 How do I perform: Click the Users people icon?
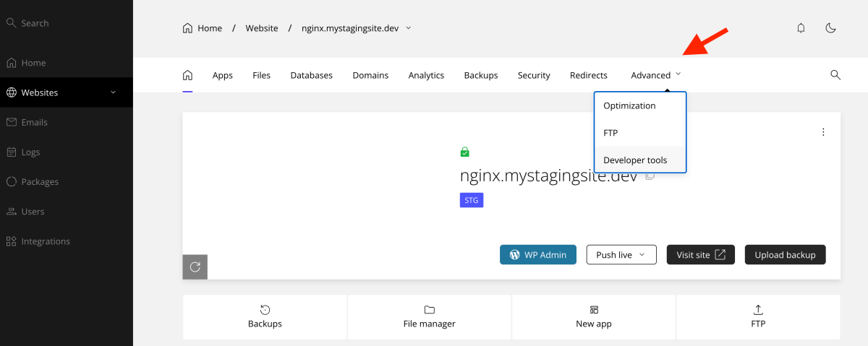pos(11,212)
